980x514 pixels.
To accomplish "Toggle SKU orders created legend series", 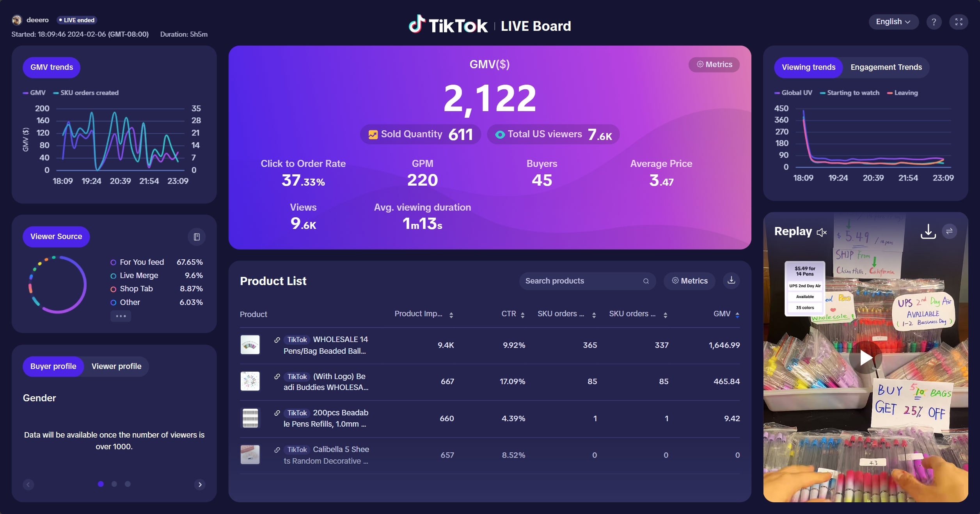I will point(86,93).
